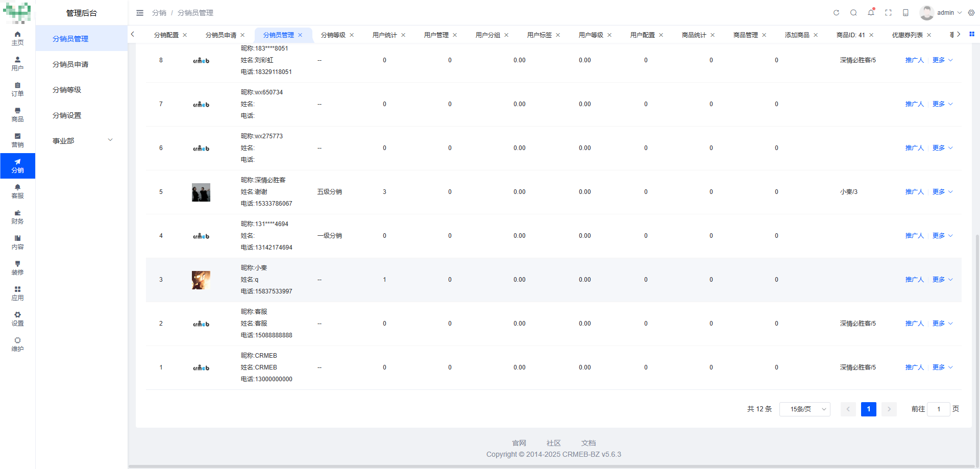Close the 分销员申请 tab
Viewport: 980px width, 469px height.
242,35
